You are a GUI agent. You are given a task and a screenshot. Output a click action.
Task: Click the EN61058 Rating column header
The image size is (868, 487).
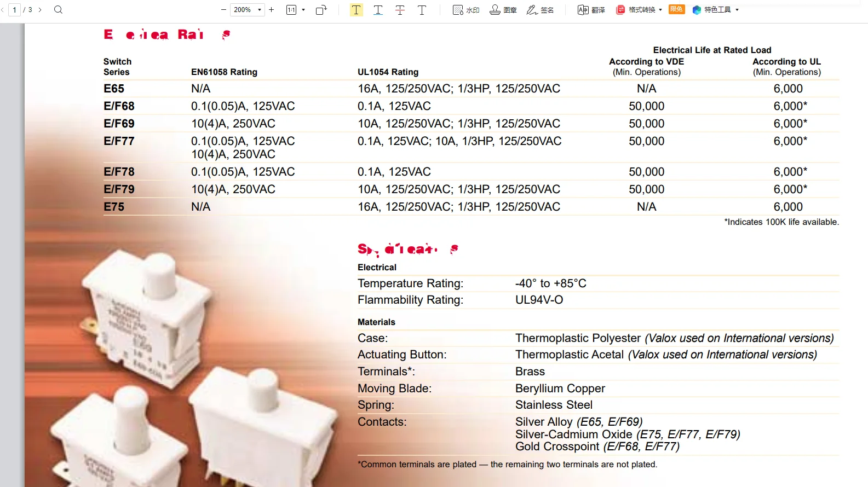point(224,72)
